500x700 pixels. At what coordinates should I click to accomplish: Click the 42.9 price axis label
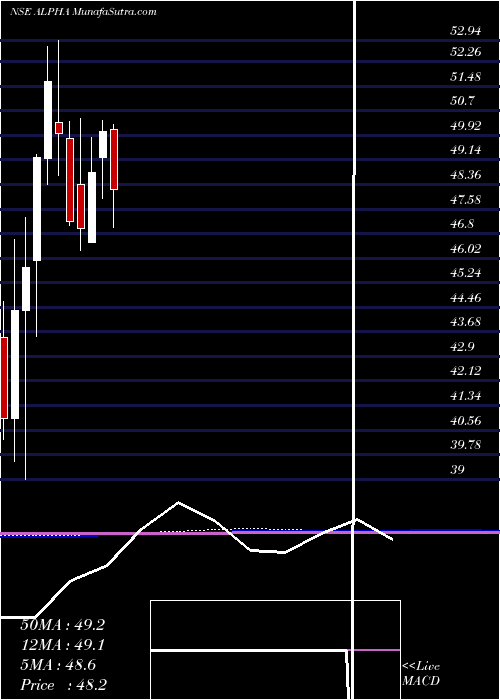462,346
